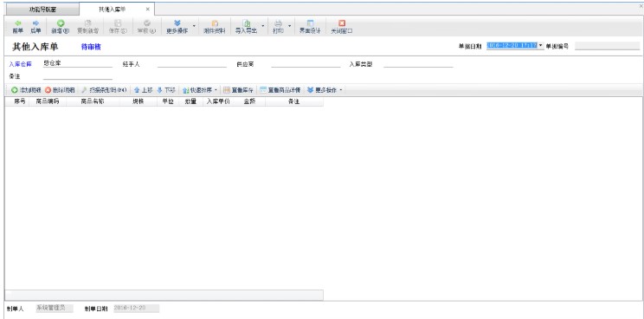The height and width of the screenshot is (319, 644).
Task: Click 查看商品详情 product details icon
Action: tap(263, 90)
